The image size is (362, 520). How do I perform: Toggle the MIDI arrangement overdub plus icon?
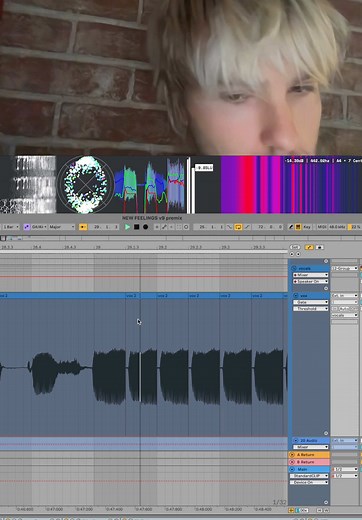(x=157, y=227)
